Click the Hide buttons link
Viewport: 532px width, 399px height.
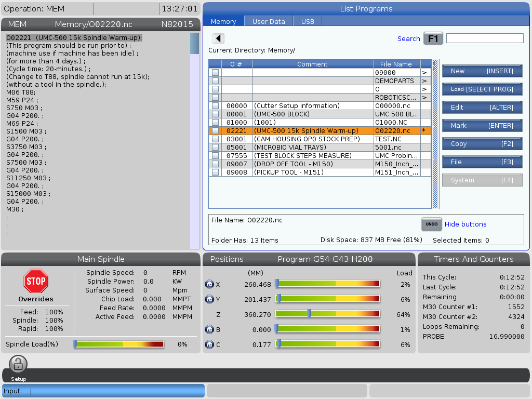pos(465,224)
